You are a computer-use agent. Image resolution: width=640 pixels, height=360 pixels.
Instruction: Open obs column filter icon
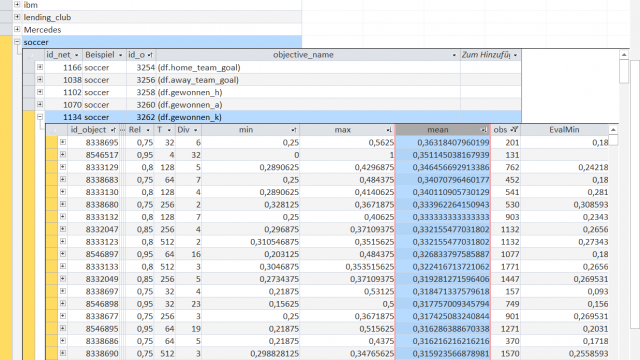click(x=514, y=130)
